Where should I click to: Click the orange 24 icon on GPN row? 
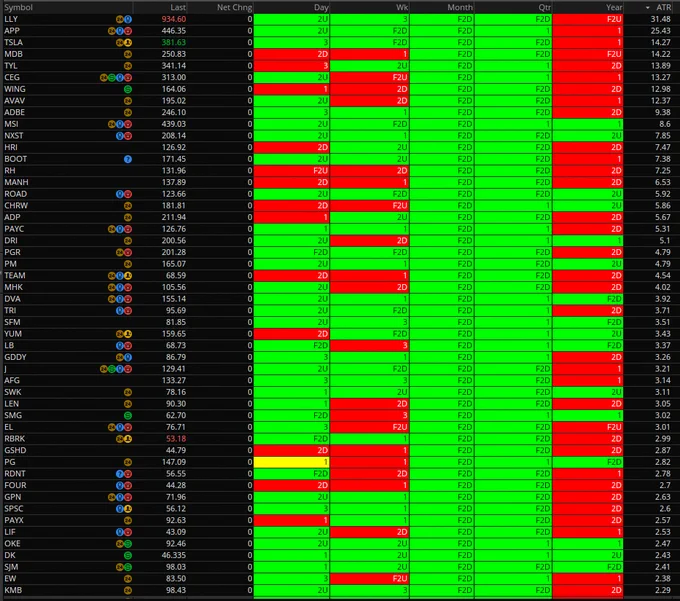click(111, 497)
